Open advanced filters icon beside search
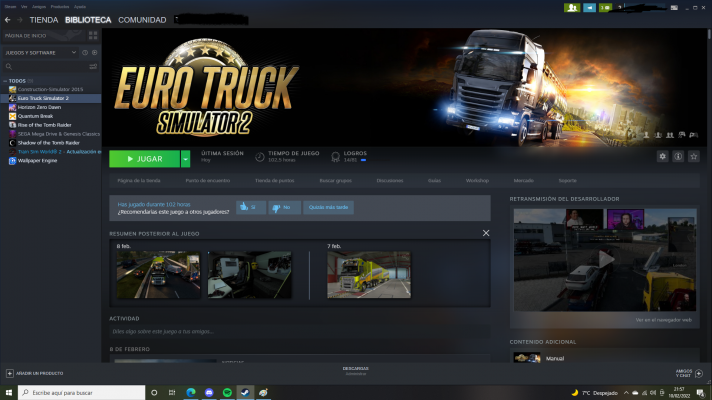 coord(95,66)
